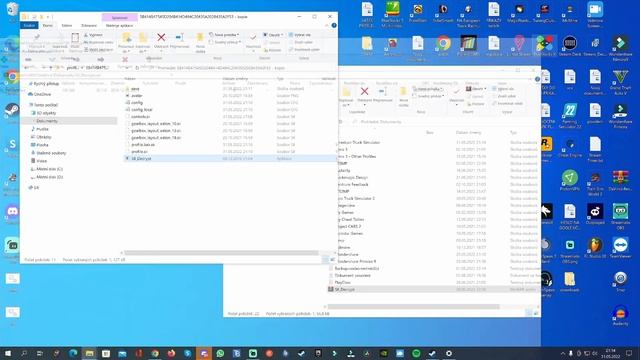This screenshot has height=360, width=640.
Task: Open Spotify from the taskbar
Action: [416, 353]
